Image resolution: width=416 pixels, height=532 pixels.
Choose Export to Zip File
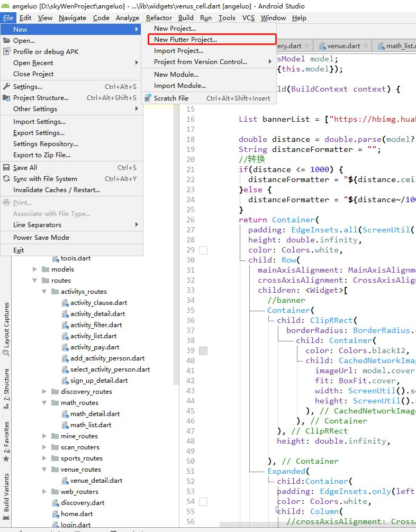[x=71, y=155]
